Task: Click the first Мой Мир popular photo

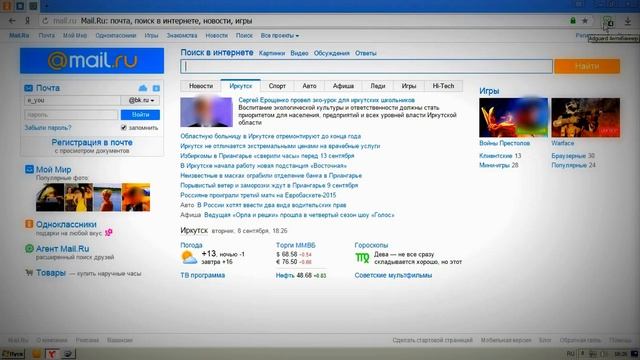Action: [50, 197]
